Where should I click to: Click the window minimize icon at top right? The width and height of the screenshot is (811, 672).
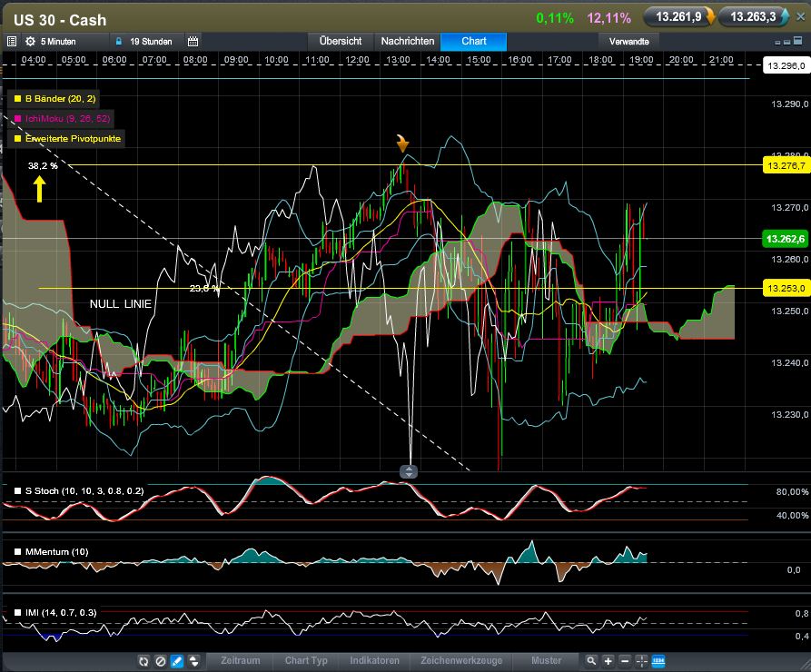777,43
